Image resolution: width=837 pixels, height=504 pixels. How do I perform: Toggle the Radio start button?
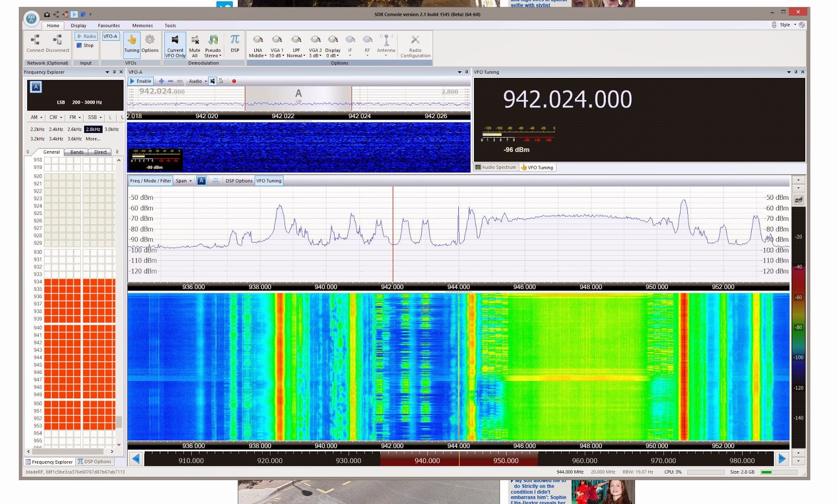tap(86, 36)
